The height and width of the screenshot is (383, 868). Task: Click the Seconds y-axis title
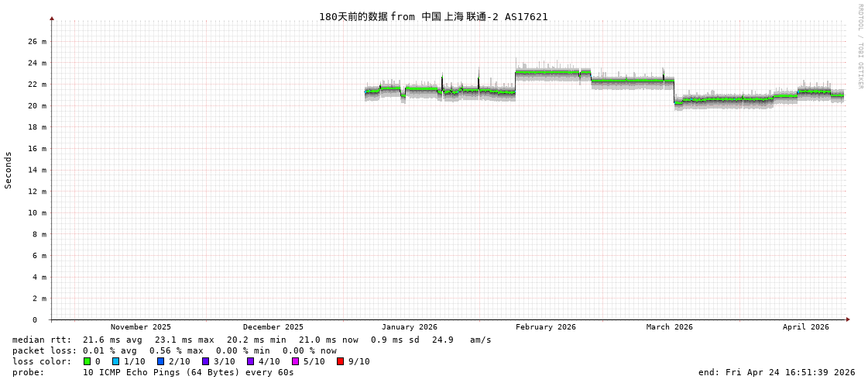pyautogui.click(x=9, y=170)
